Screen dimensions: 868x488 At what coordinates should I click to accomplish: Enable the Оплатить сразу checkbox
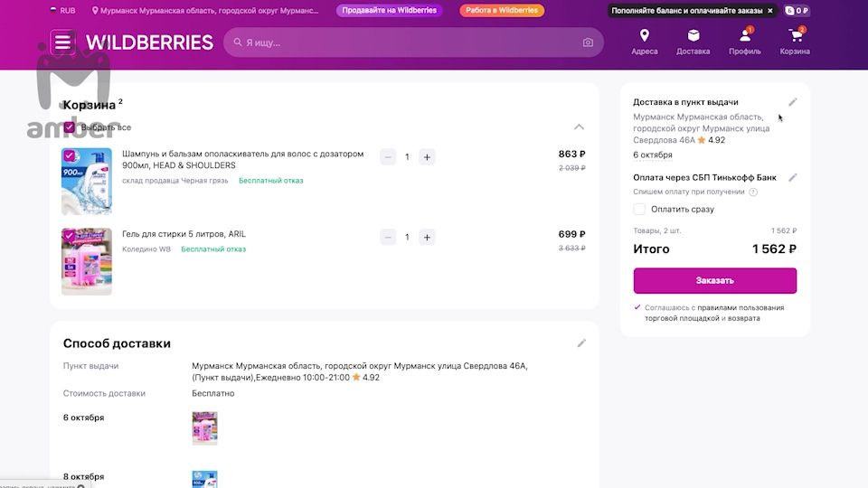639,209
